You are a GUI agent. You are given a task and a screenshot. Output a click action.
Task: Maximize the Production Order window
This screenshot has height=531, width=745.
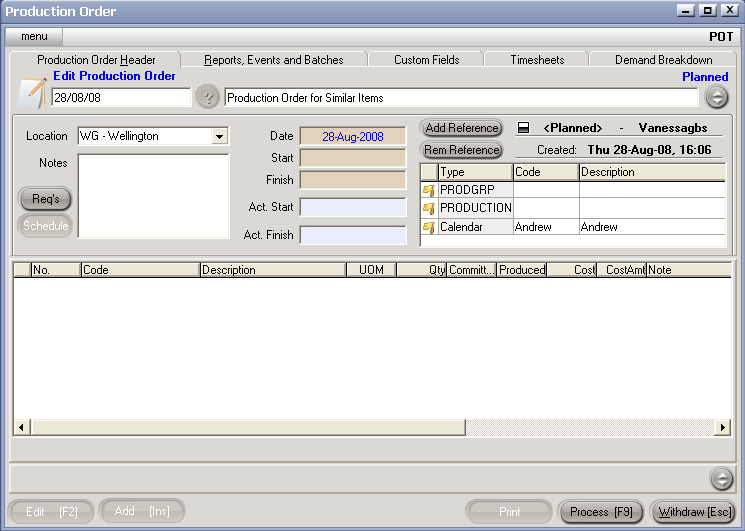pyautogui.click(x=707, y=10)
